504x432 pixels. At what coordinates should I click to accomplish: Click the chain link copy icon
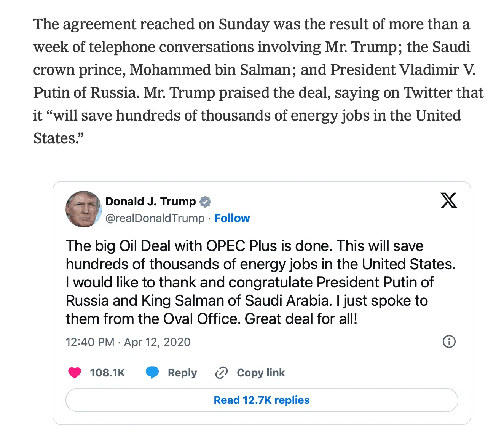221,373
